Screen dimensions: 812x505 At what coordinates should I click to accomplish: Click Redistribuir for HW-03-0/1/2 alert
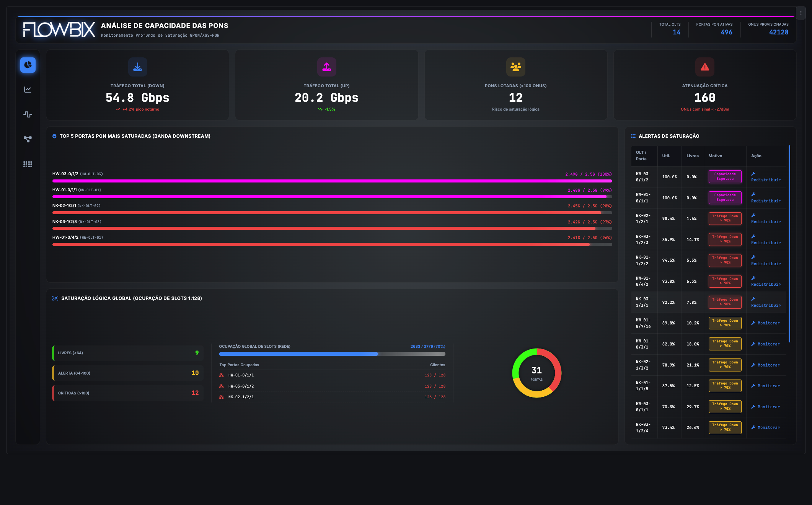pyautogui.click(x=766, y=177)
